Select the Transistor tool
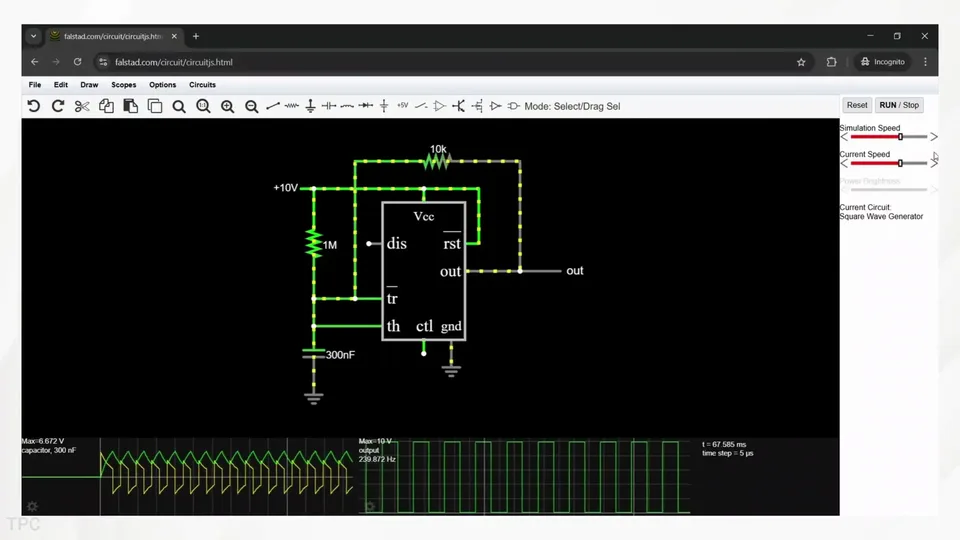The height and width of the screenshot is (540, 960). click(x=458, y=106)
